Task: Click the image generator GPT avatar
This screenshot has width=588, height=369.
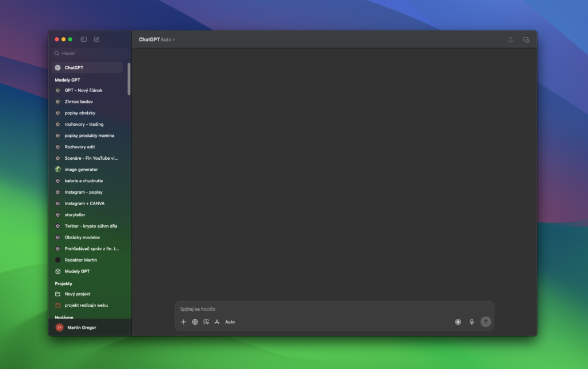Action: 57,170
